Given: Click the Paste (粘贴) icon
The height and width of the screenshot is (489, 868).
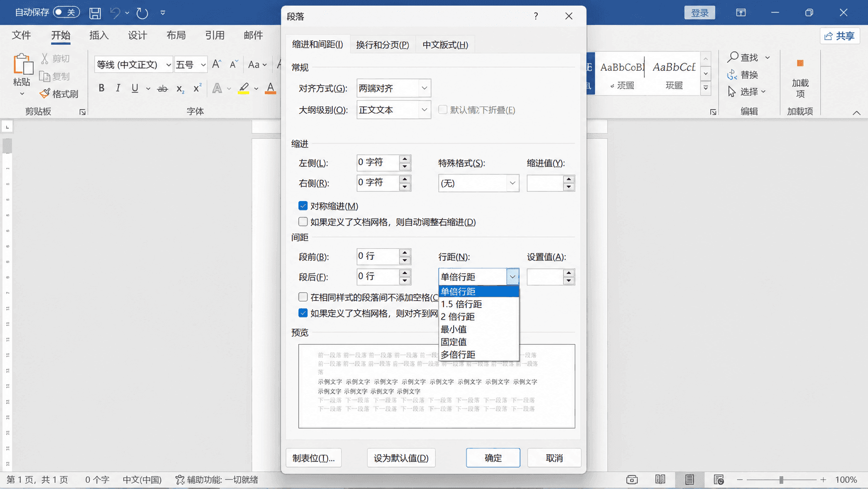Looking at the screenshot, I should click(x=22, y=64).
